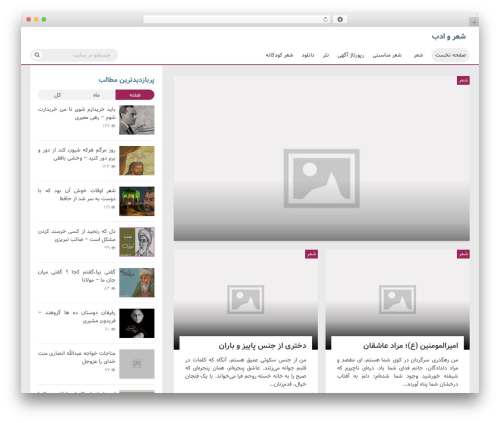The width and height of the screenshot is (500, 423).
Task: Click the شعر tag on دختری از جنس پاییز card
Action: 311,254
